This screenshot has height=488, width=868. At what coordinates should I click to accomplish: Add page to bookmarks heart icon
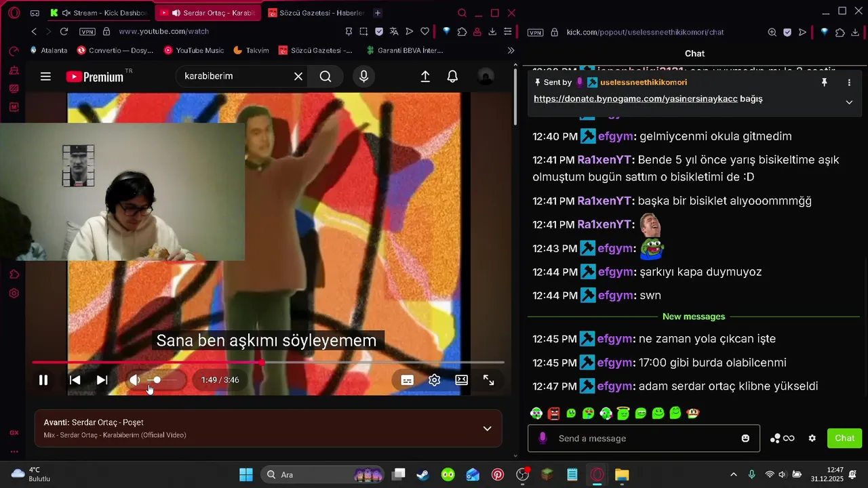(425, 31)
